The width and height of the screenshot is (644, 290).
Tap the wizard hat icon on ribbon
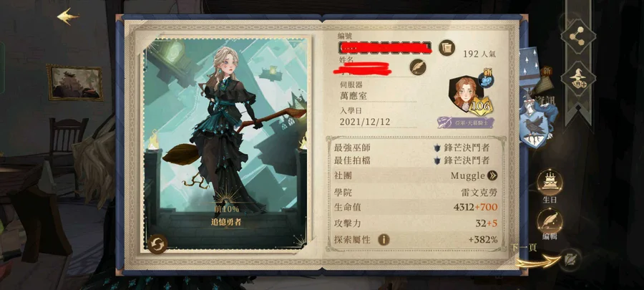(578, 79)
